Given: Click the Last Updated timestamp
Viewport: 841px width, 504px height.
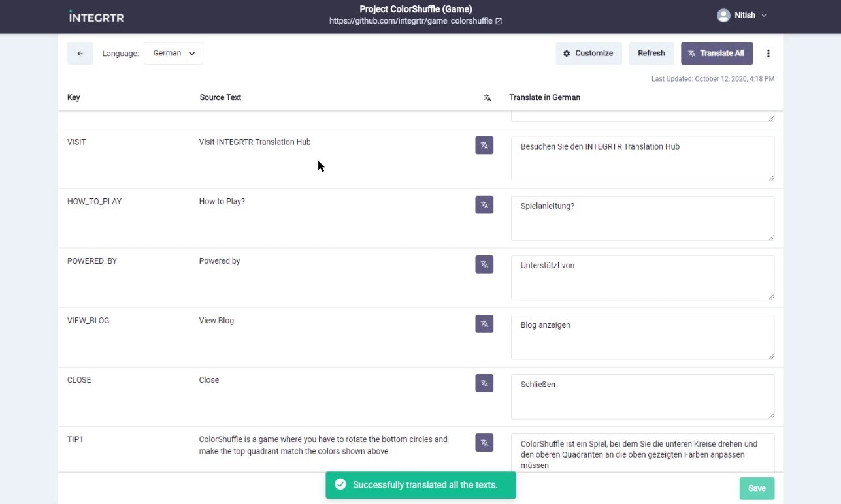Looking at the screenshot, I should 713,79.
